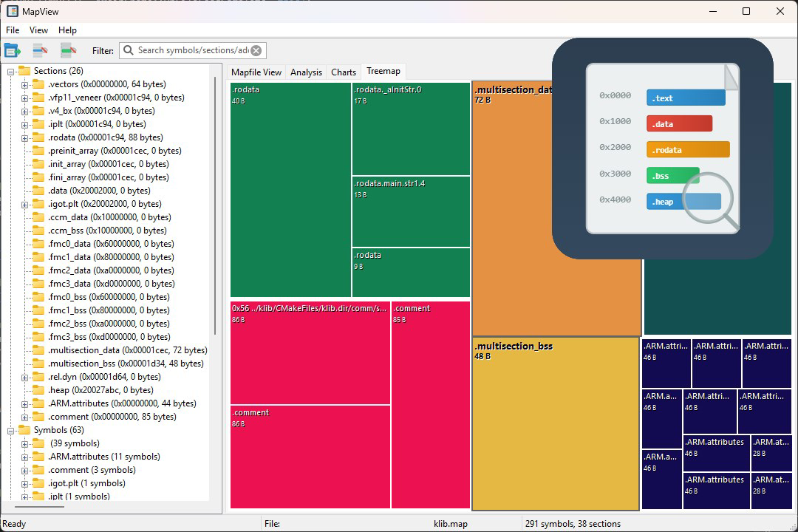Click the orange .multisection_data 72 B block

point(556,208)
